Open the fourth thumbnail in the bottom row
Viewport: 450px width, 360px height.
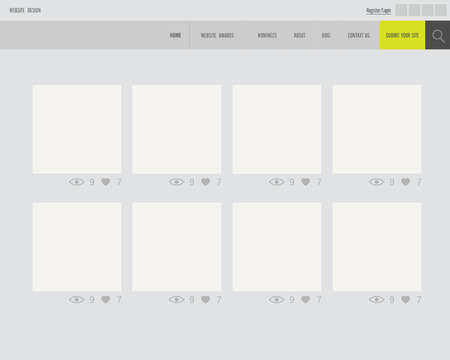[377, 247]
